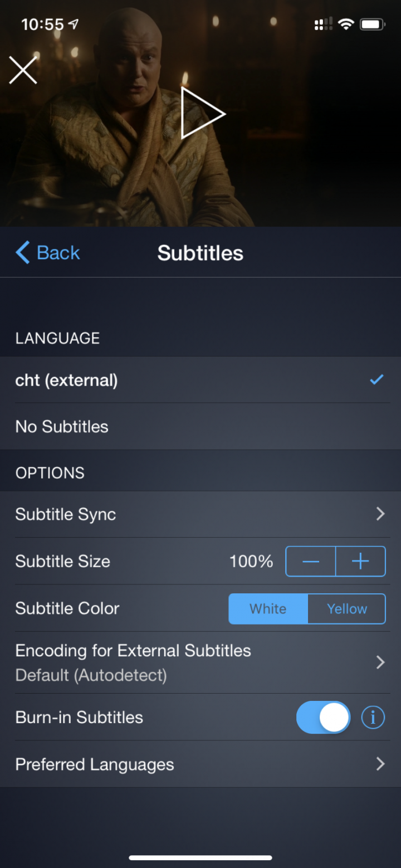
Task: Decrease subtitle size with the minus button
Action: tap(311, 562)
